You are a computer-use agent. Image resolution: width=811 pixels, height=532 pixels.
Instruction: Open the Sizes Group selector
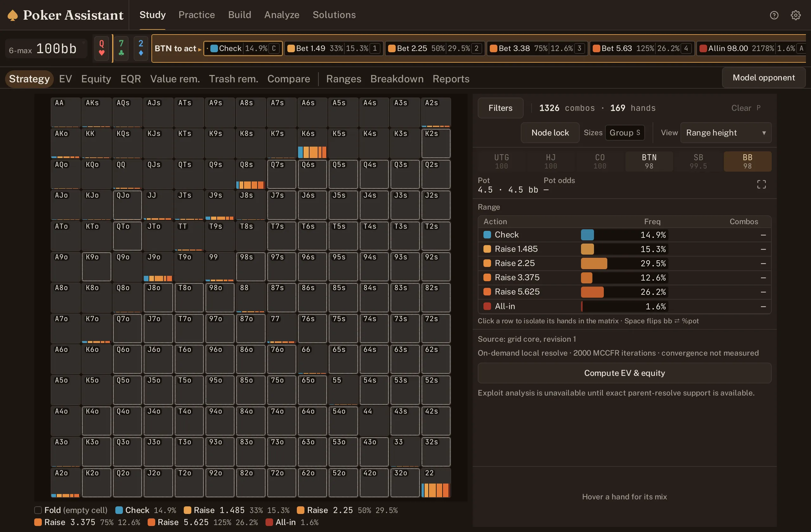[x=625, y=132]
